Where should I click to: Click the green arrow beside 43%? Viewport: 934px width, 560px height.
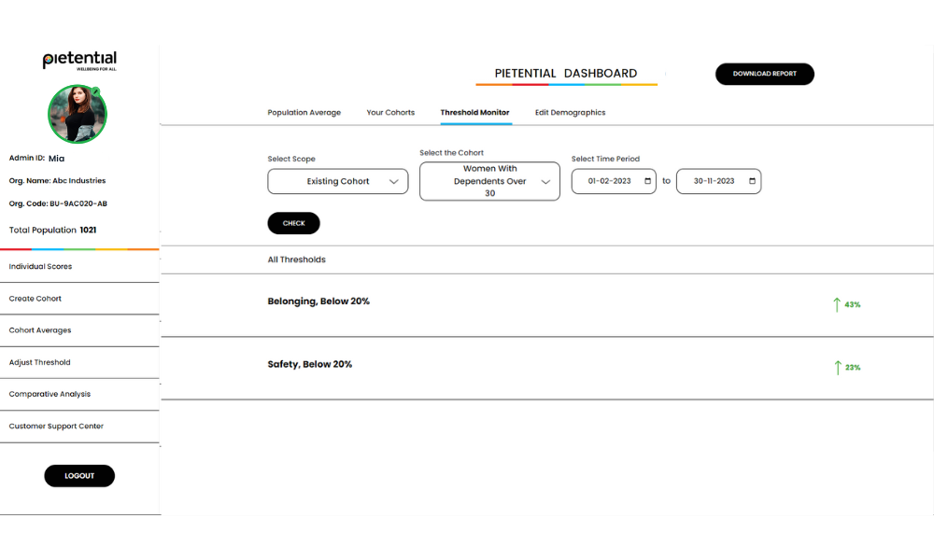837,304
